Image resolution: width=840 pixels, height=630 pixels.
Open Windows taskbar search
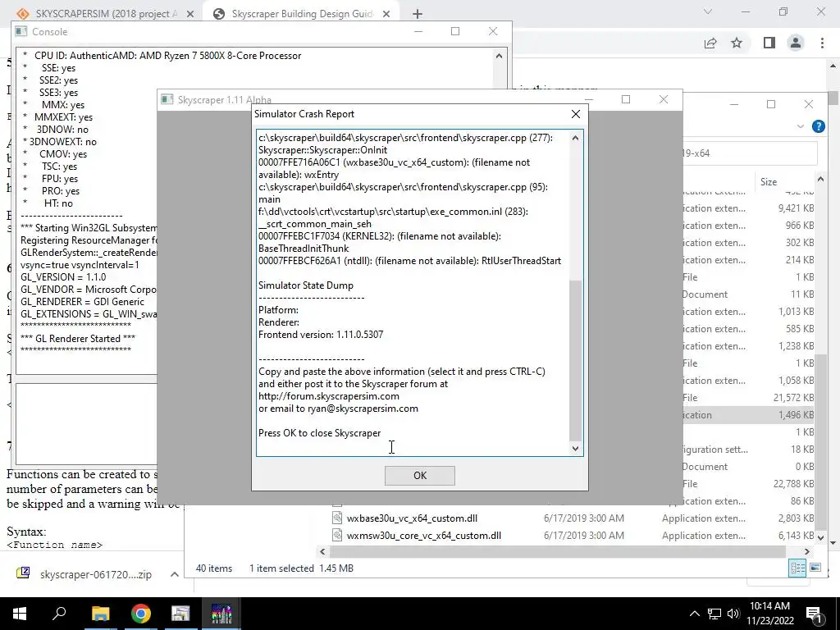pyautogui.click(x=59, y=614)
